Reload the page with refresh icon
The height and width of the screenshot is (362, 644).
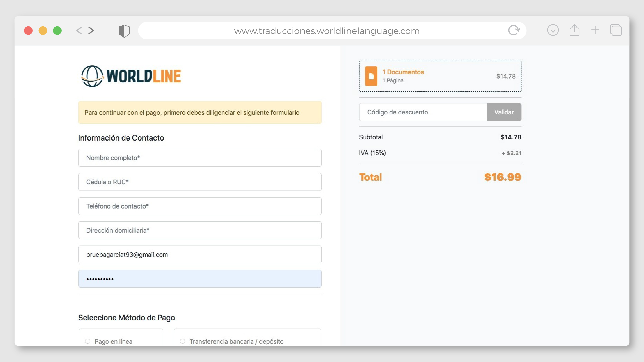coord(514,30)
